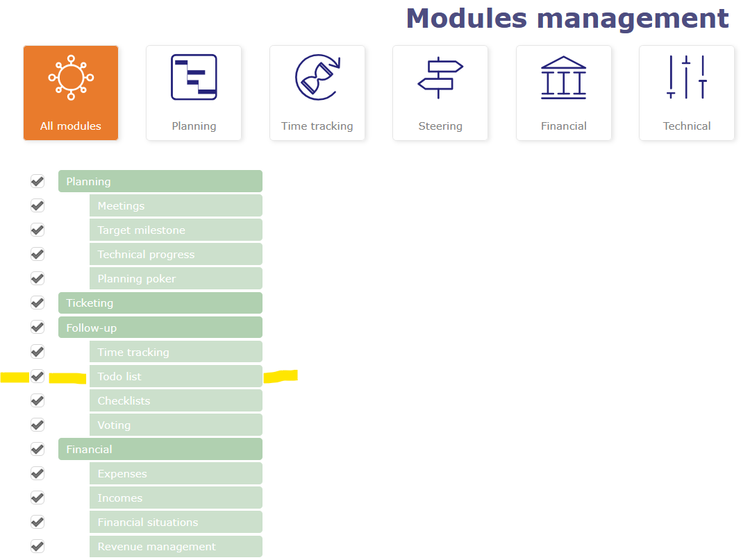Toggle the Time tracking module checkbox
The width and height of the screenshot is (741, 560).
[38, 352]
